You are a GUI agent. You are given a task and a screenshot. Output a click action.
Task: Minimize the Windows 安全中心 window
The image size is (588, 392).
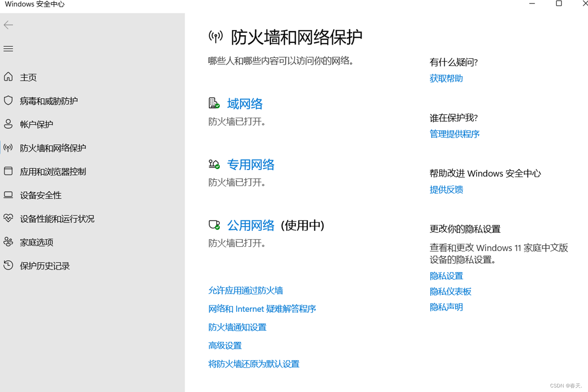(532, 4)
